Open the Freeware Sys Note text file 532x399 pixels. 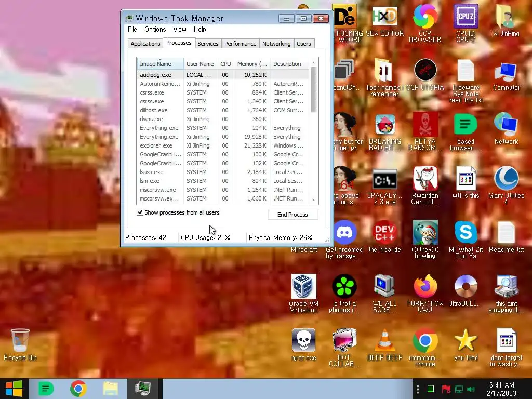pyautogui.click(x=465, y=81)
